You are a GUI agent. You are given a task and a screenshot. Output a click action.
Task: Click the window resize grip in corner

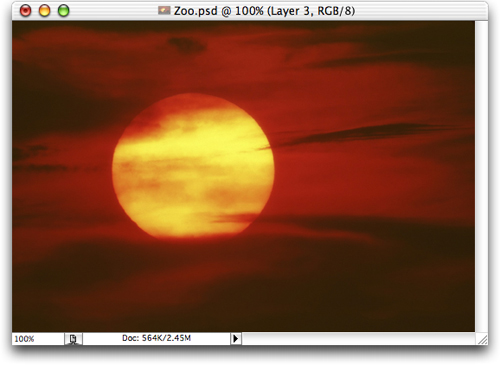click(x=482, y=339)
